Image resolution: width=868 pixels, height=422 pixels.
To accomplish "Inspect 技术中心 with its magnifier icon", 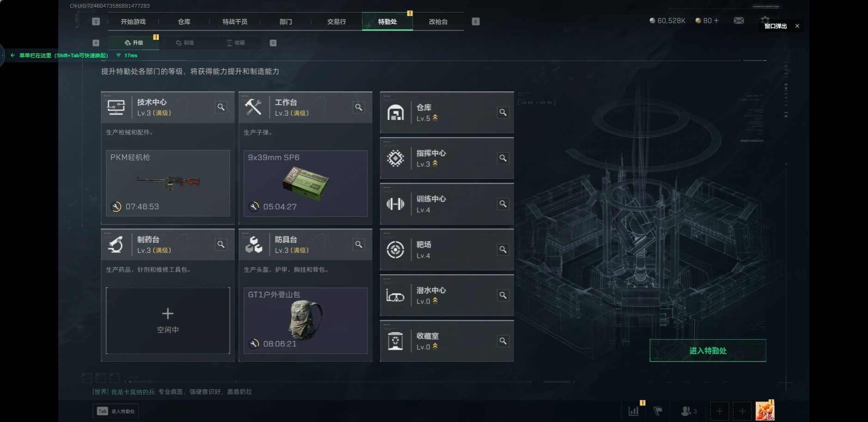I will 221,107.
